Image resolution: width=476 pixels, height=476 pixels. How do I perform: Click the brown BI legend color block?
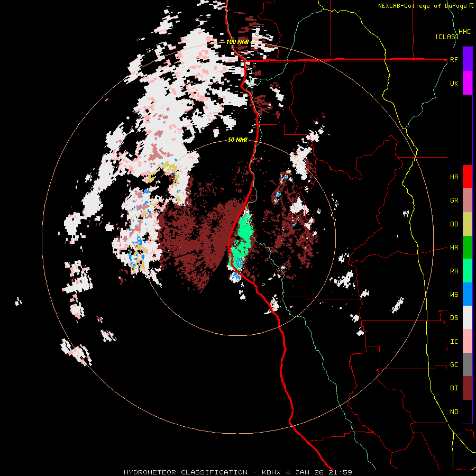[x=467, y=388]
